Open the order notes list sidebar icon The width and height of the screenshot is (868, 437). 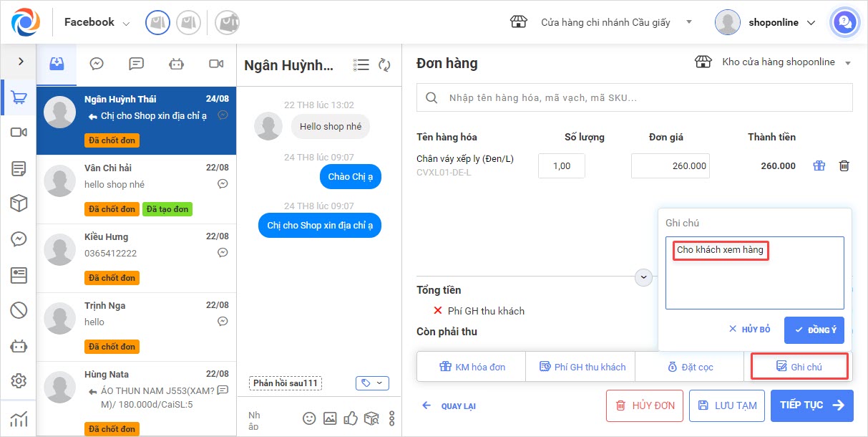(19, 169)
